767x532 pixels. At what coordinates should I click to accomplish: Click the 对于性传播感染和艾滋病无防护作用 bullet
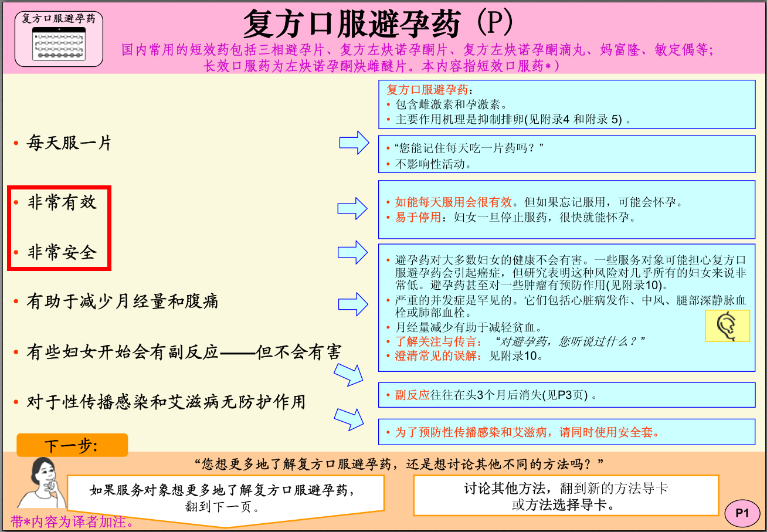pyautogui.click(x=166, y=402)
